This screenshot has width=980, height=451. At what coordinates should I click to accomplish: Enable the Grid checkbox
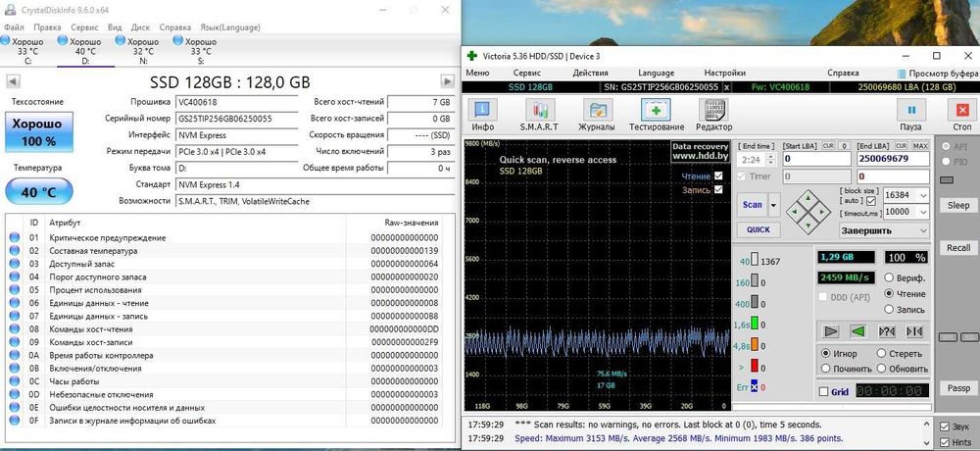[824, 391]
